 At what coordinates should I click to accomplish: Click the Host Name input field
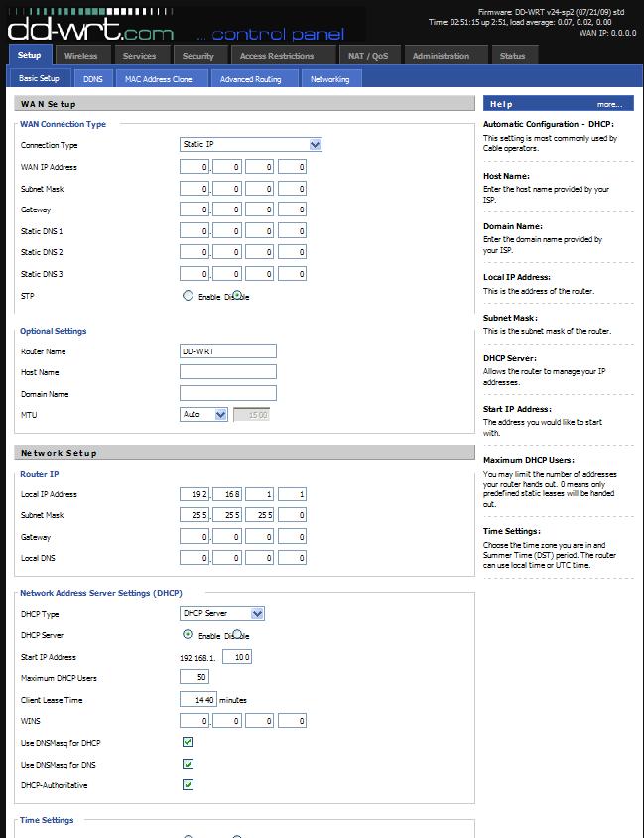coord(228,372)
